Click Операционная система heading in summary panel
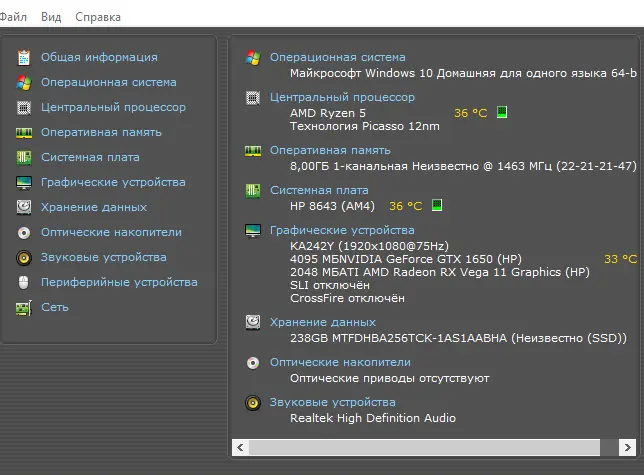This screenshot has height=475, width=644. 337,57
